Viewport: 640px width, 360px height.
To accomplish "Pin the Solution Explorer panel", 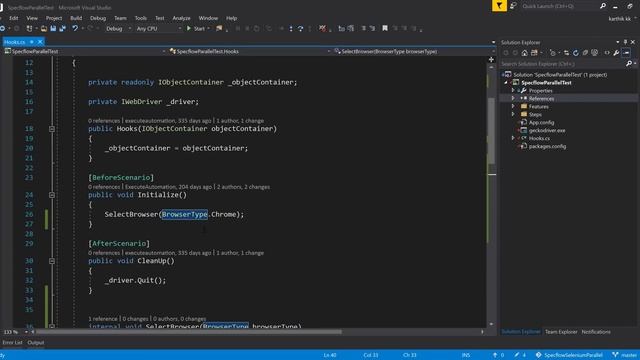I will pyautogui.click(x=625, y=42).
